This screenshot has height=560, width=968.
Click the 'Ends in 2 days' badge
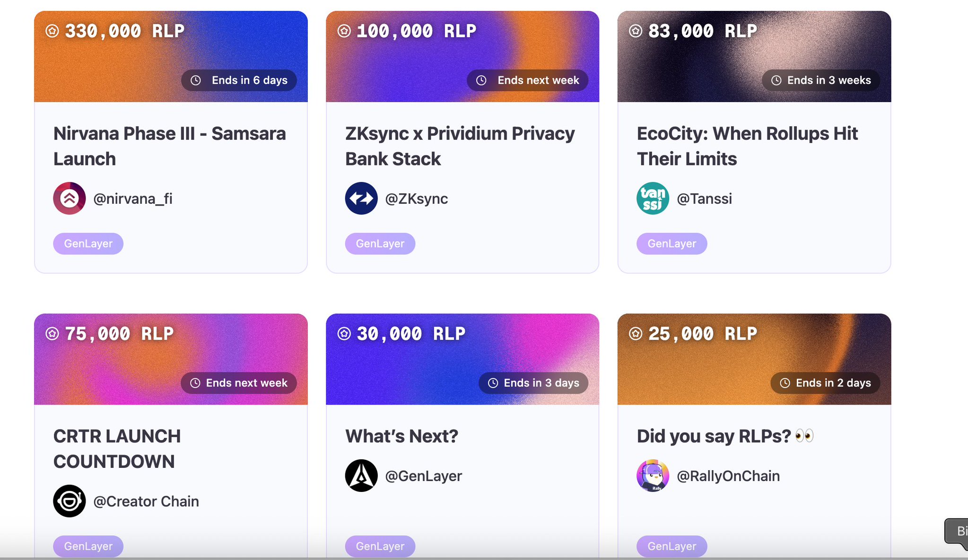825,383
